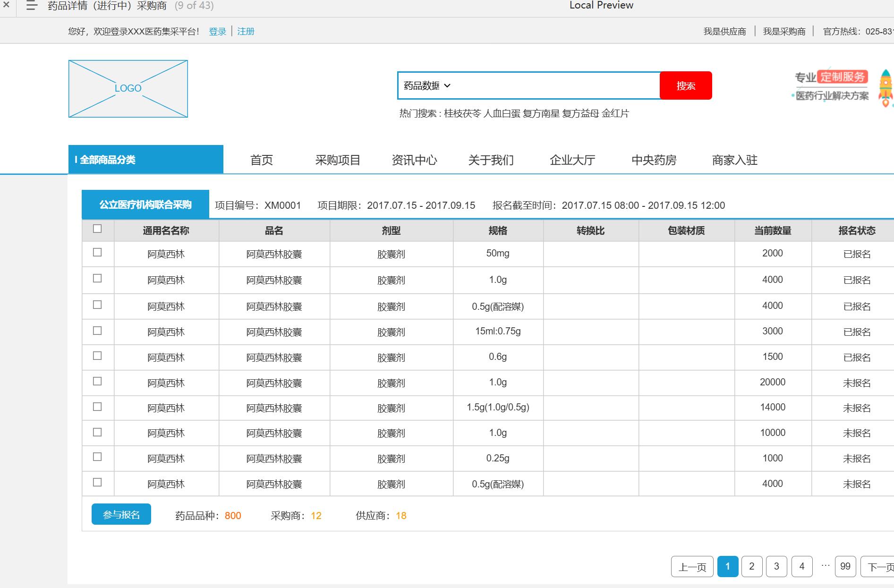Check the row with quantity 3000

97,331
